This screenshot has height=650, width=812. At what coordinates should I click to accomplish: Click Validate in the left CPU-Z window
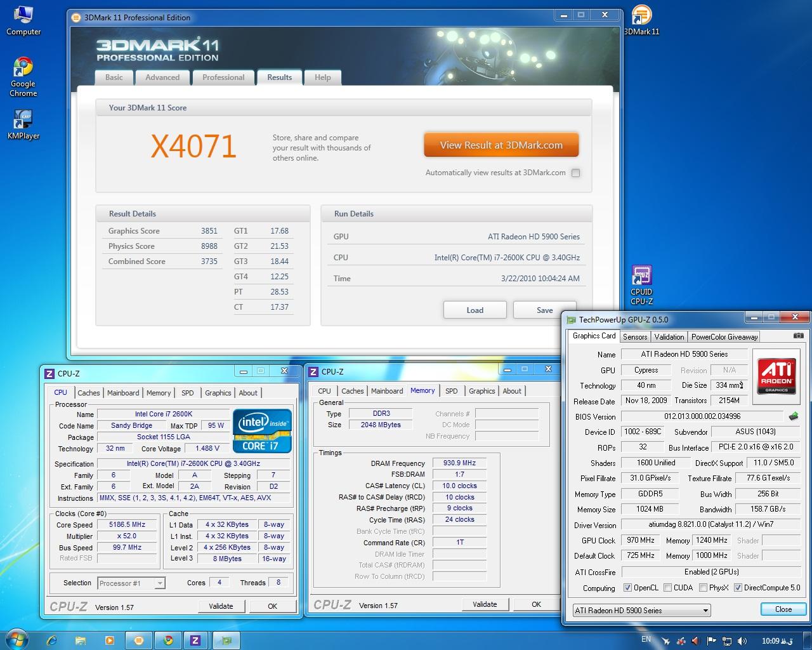[x=221, y=606]
